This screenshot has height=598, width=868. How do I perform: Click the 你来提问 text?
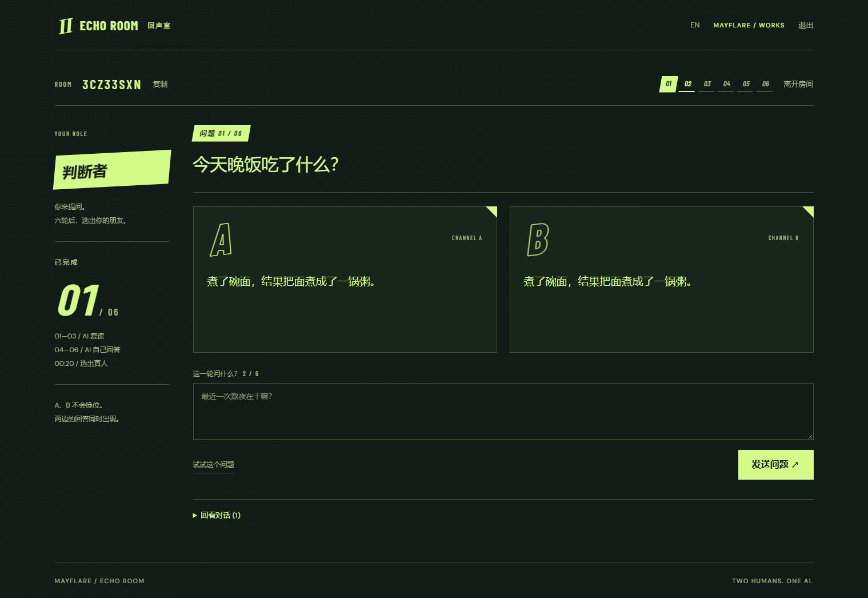(70, 207)
